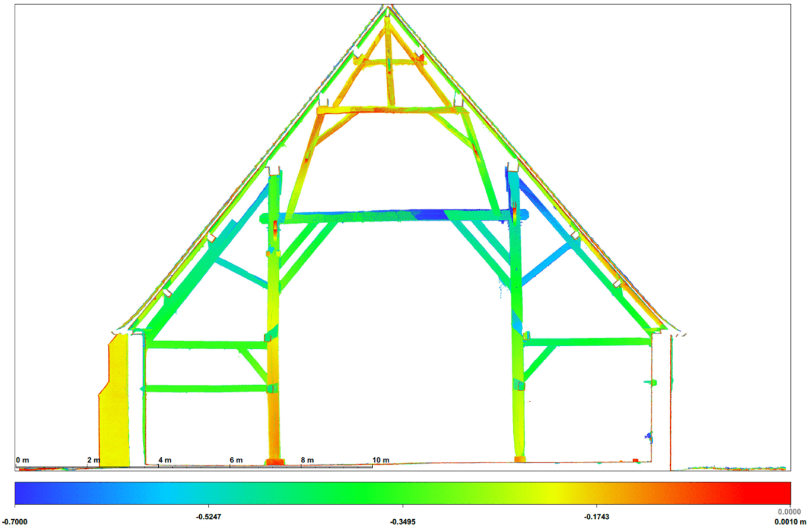Image resolution: width=812 pixels, height=528 pixels.
Task: Click the red base of left post
Action: coord(274,462)
